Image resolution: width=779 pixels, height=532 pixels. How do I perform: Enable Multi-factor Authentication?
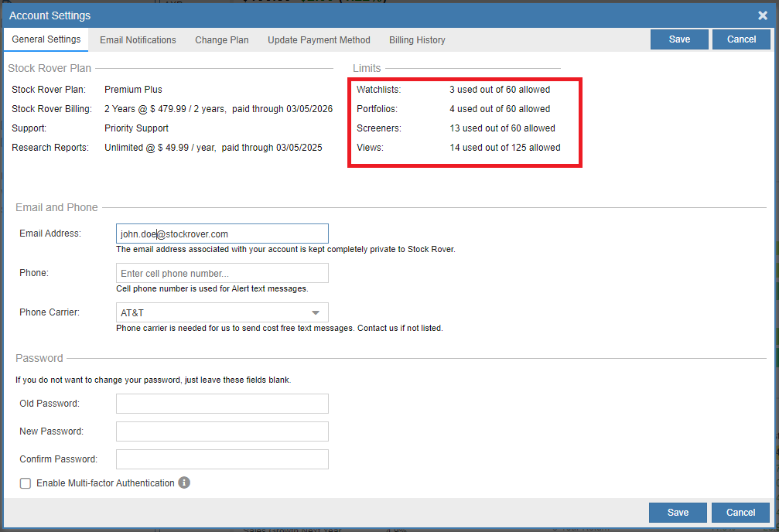pos(25,483)
